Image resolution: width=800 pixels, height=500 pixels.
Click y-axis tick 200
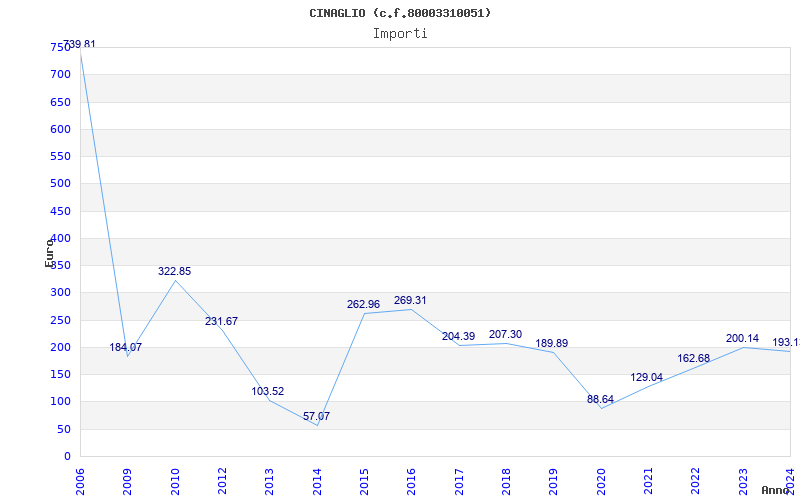(60, 347)
